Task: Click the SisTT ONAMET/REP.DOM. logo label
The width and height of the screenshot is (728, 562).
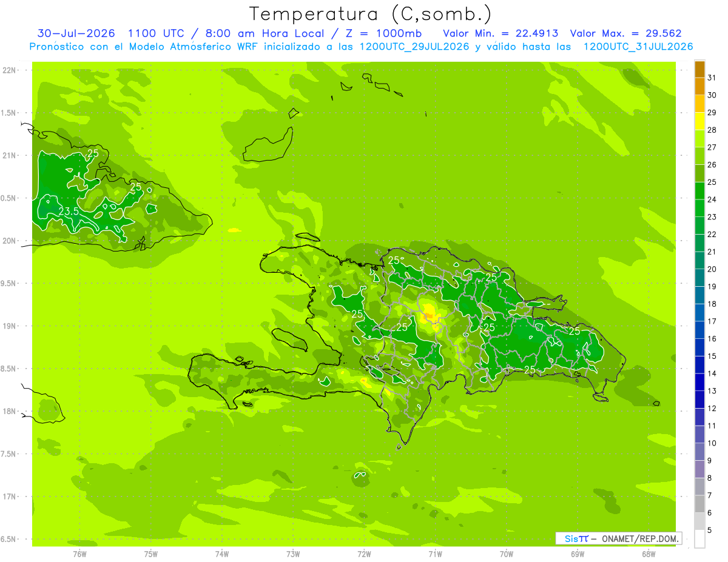Action: point(619,538)
